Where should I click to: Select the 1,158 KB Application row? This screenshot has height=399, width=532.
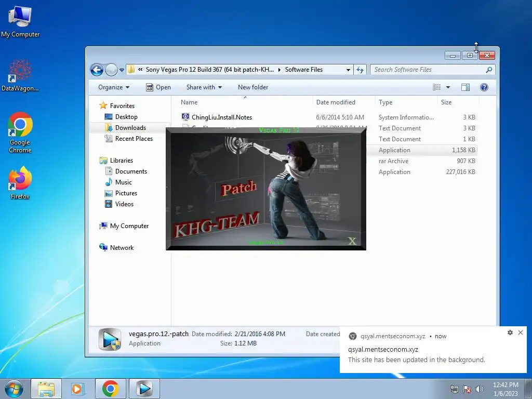422,150
